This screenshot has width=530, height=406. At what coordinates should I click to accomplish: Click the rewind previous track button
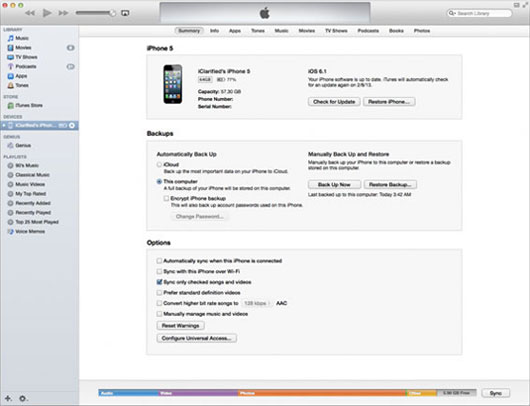30,13
